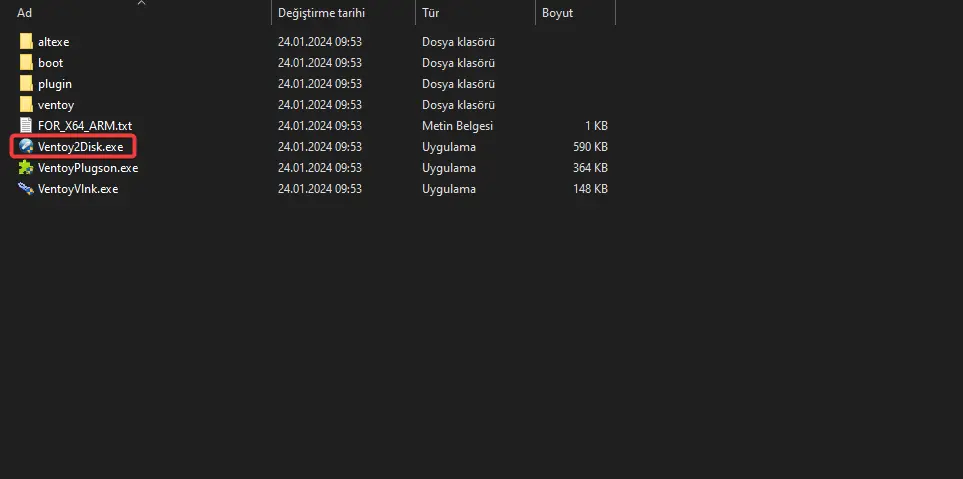
Task: Select the Ventoy2Disk.exe file name
Action: 80,147
